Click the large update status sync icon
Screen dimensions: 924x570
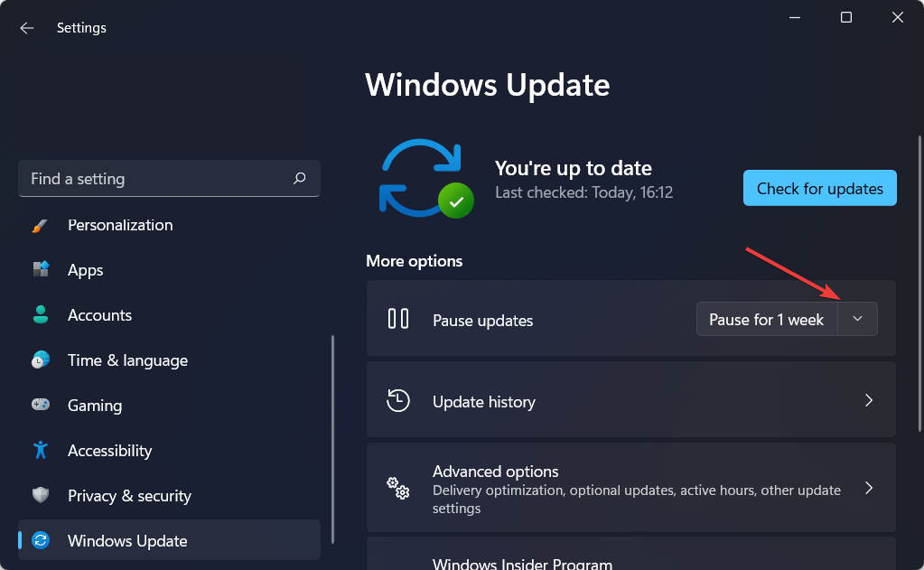point(425,179)
